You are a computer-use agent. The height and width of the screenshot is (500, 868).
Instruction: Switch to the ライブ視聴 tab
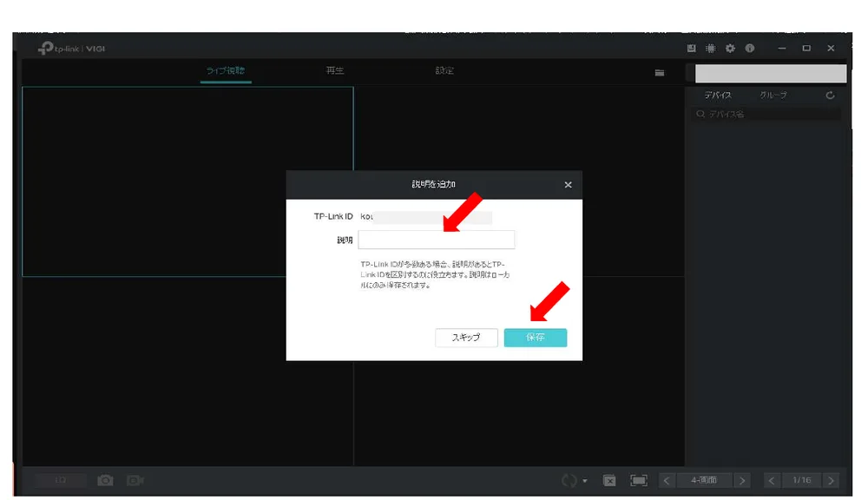226,71
